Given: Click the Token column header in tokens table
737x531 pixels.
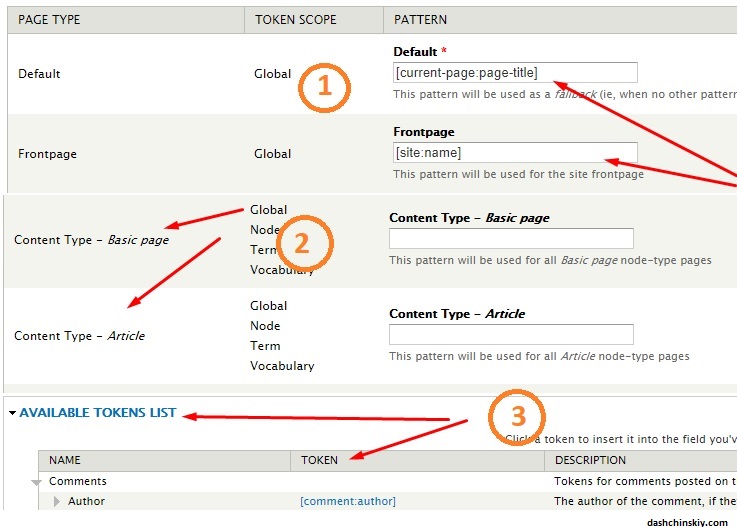Looking at the screenshot, I should [318, 460].
